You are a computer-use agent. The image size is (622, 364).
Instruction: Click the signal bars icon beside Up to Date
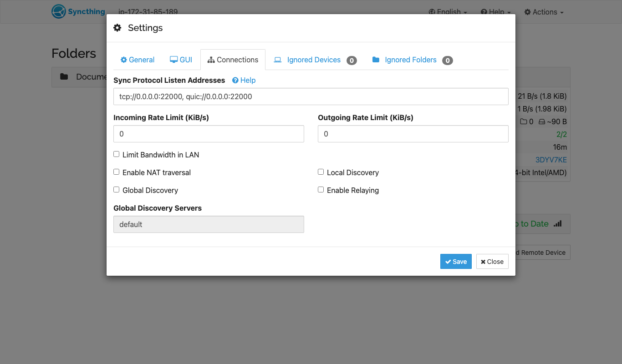click(558, 223)
